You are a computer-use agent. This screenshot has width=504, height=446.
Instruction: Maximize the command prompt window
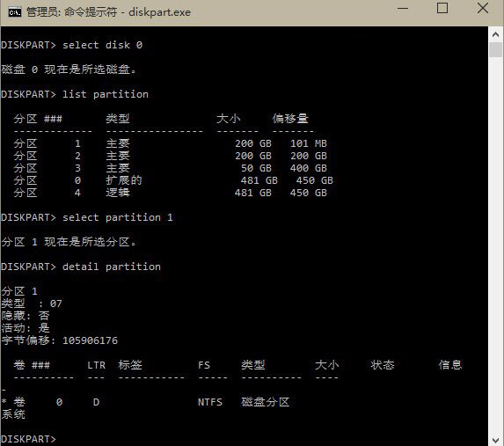[x=442, y=8]
